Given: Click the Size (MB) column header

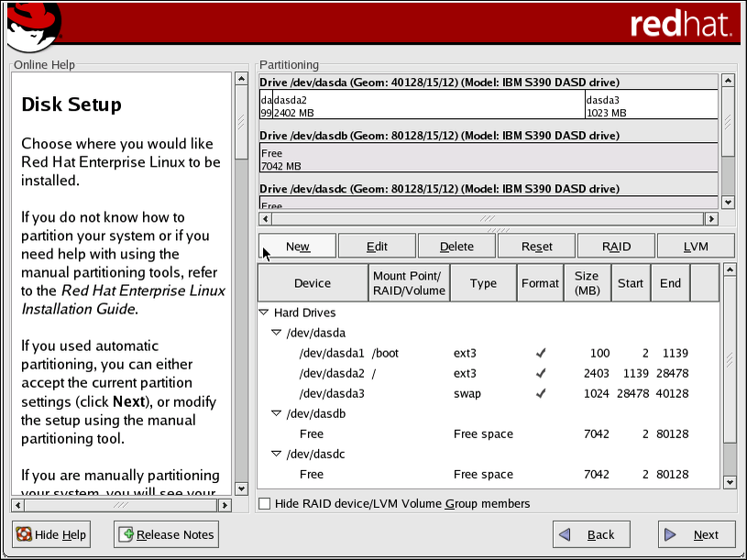Looking at the screenshot, I should click(587, 283).
